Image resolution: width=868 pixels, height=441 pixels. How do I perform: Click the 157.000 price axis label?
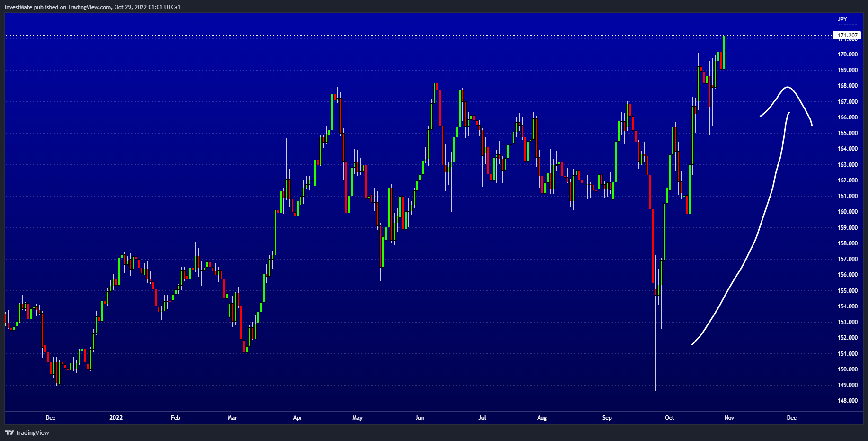click(x=848, y=259)
